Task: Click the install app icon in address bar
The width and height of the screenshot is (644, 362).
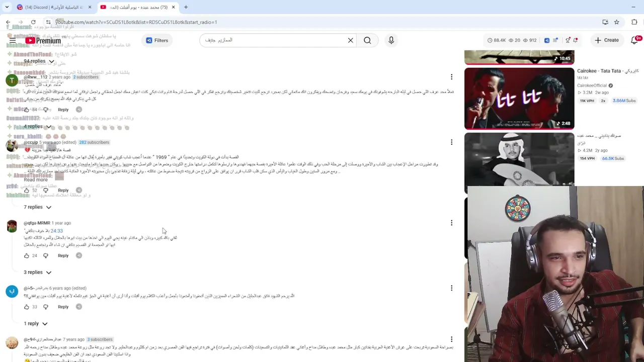Action: [605, 22]
